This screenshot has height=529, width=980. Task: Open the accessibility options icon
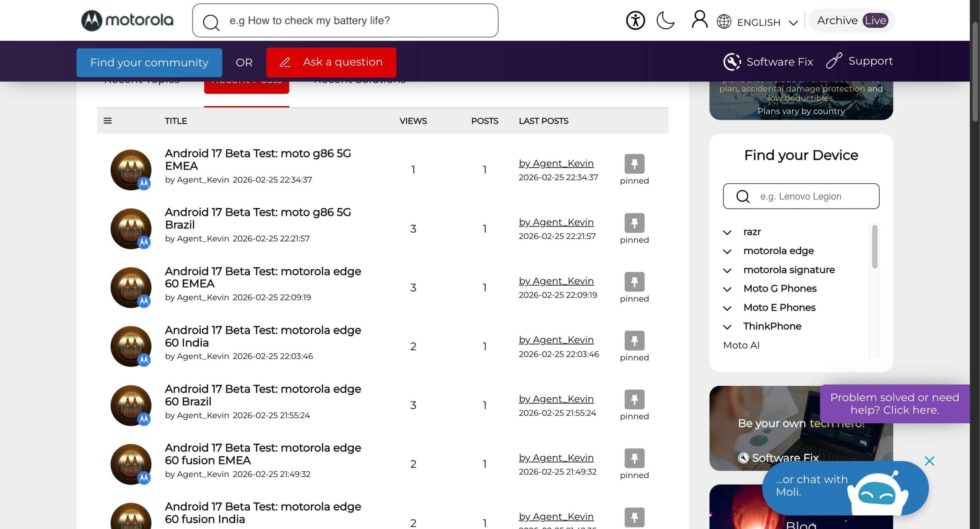[x=635, y=20]
